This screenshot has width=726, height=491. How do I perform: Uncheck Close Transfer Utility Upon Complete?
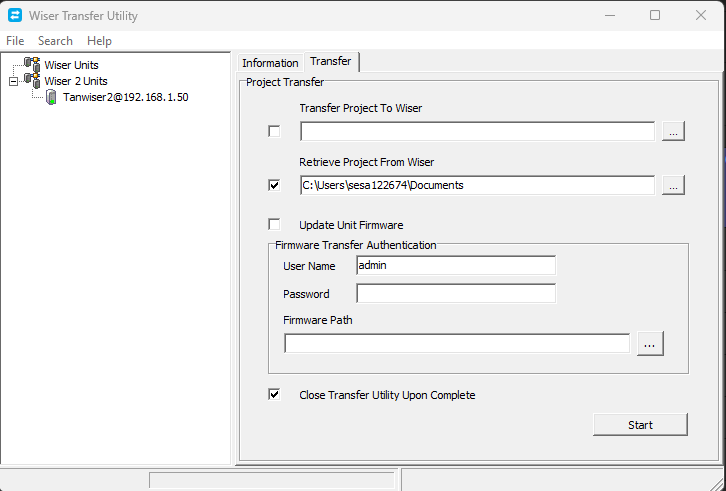point(274,395)
